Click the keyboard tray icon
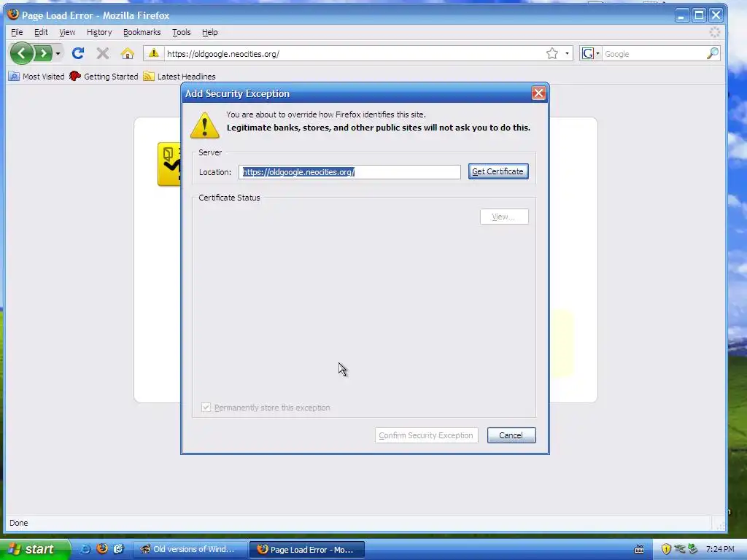Image resolution: width=747 pixels, height=560 pixels. point(639,550)
